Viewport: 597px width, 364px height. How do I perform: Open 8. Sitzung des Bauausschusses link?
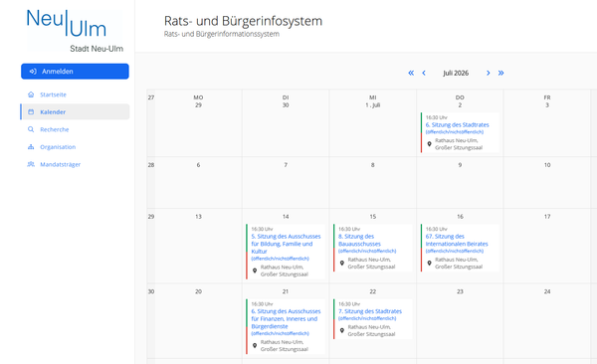pos(359,240)
